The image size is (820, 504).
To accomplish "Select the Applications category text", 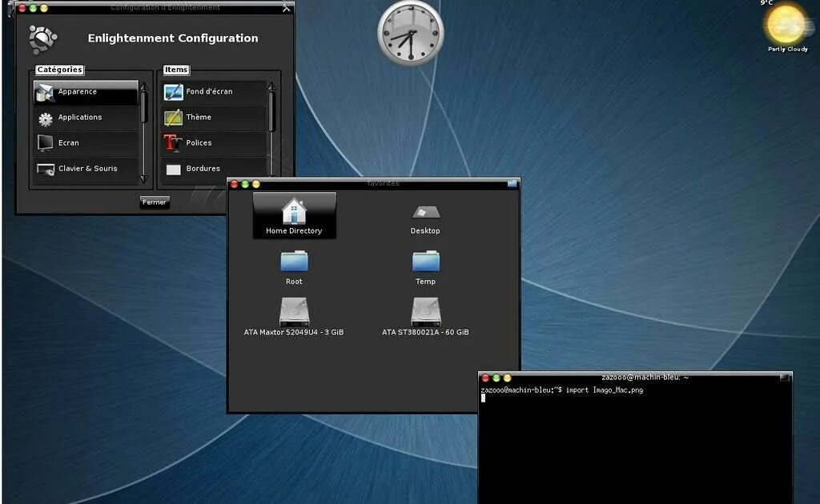I will click(x=80, y=118).
